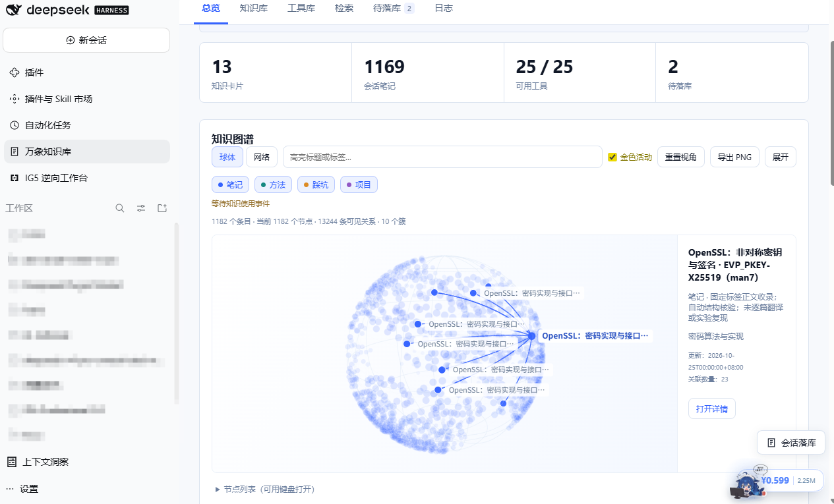Toggle the 踩坑 filter chip
The image size is (834, 504).
point(316,185)
